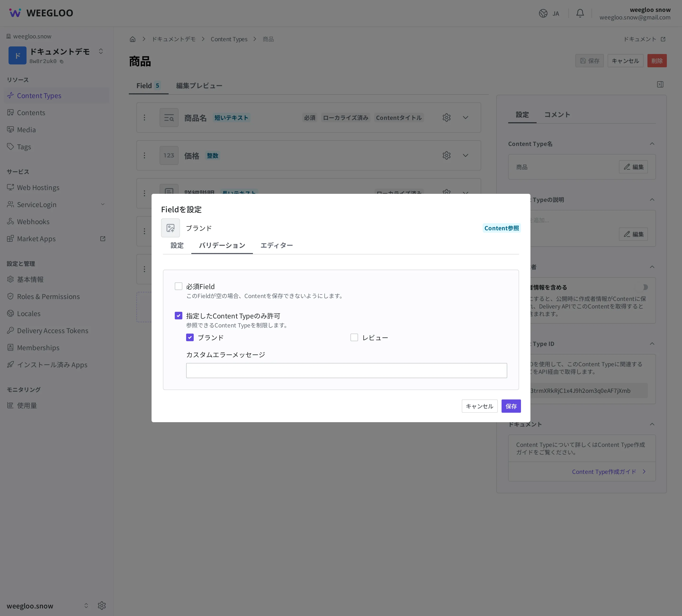This screenshot has width=682, height=616.
Task: Click the short text type icon of 商品名
Action: [169, 118]
